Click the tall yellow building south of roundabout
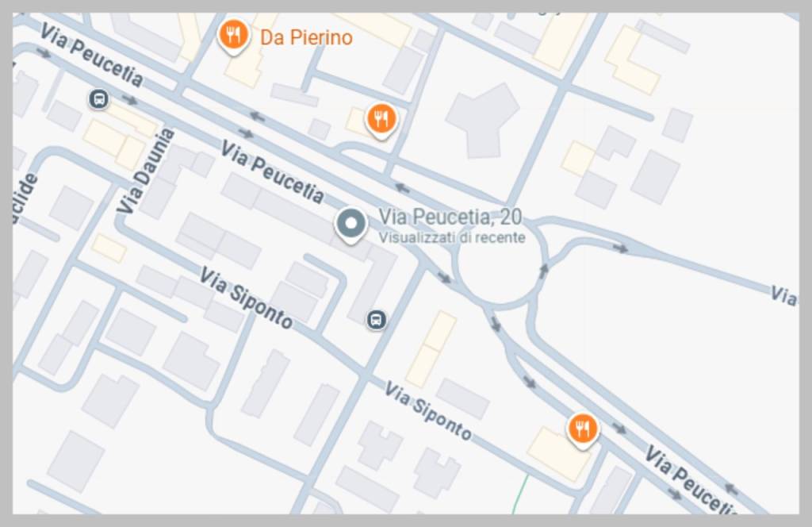Viewport: 812px width, 527px height. point(431,348)
